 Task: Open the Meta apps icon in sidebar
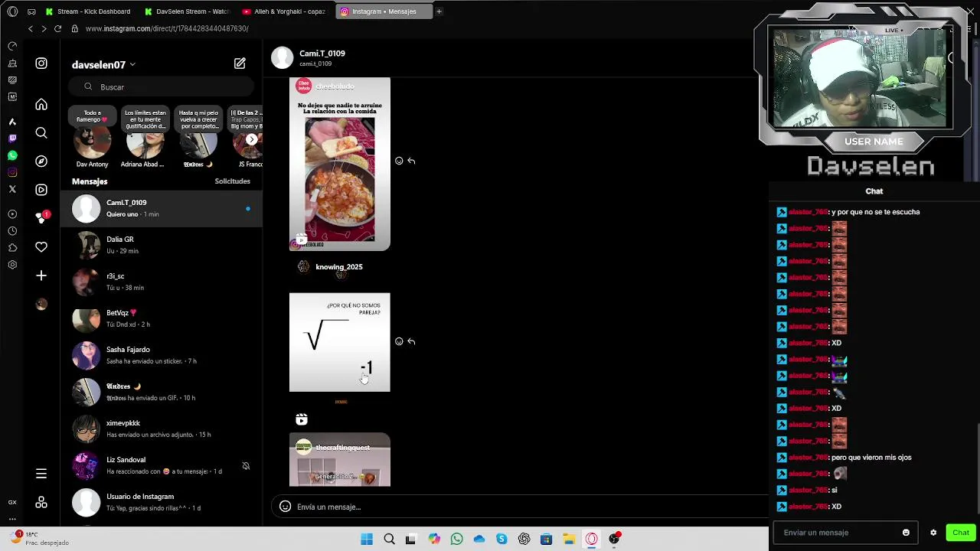click(x=41, y=502)
